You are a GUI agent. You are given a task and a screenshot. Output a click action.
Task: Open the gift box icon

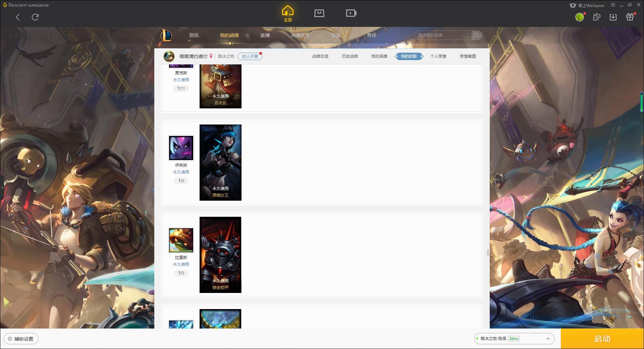click(630, 17)
